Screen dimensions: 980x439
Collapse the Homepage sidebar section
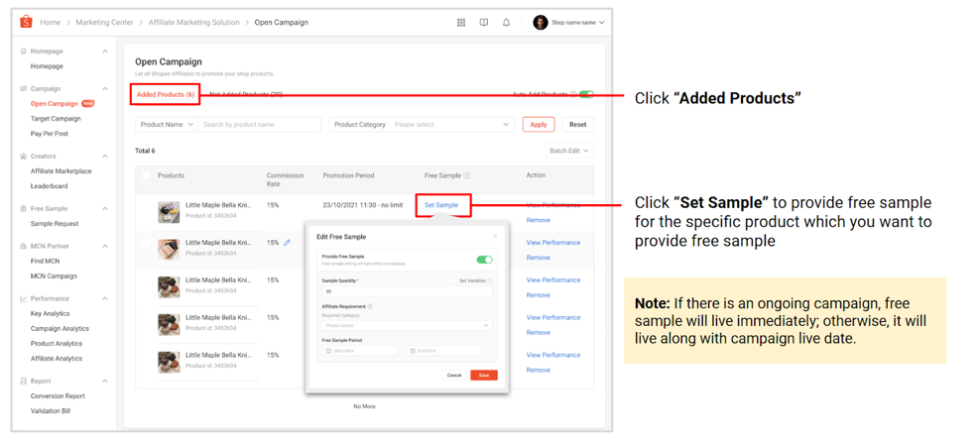coord(105,52)
